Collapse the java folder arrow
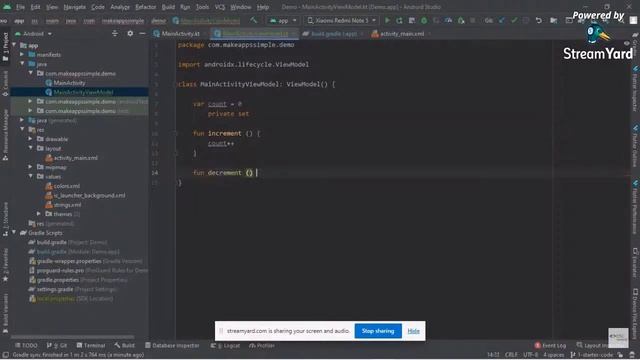This screenshot has width=640, height=360. 22,64
